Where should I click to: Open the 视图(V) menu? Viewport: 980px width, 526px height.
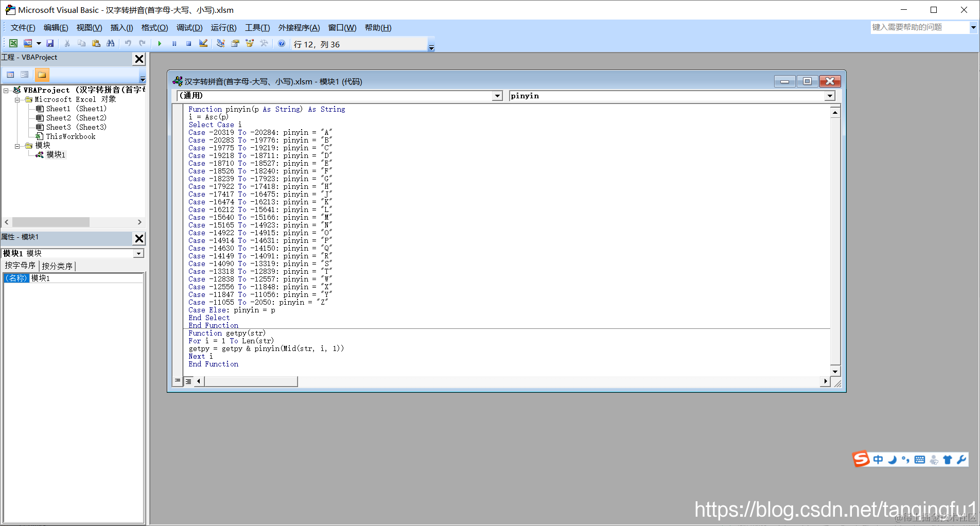coord(89,28)
